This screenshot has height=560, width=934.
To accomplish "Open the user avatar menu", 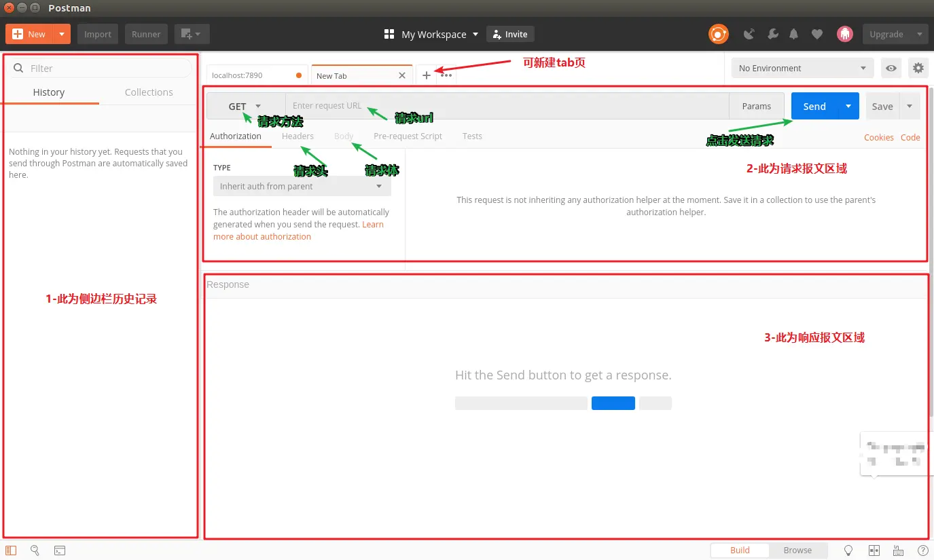I will pyautogui.click(x=844, y=34).
